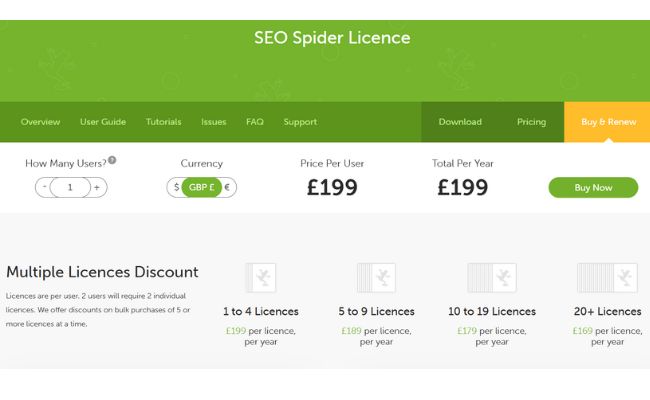Click the help icon beside How Many Users
This screenshot has height=400, width=650.
[112, 160]
